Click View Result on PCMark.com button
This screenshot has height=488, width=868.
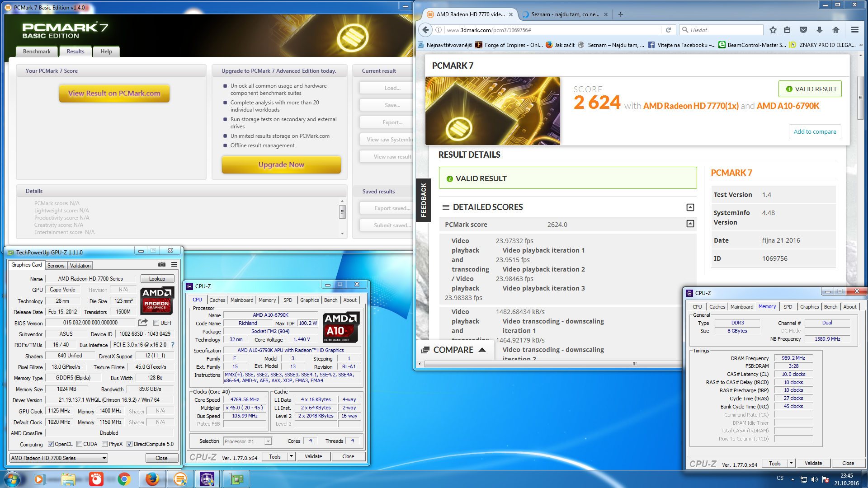click(x=114, y=93)
